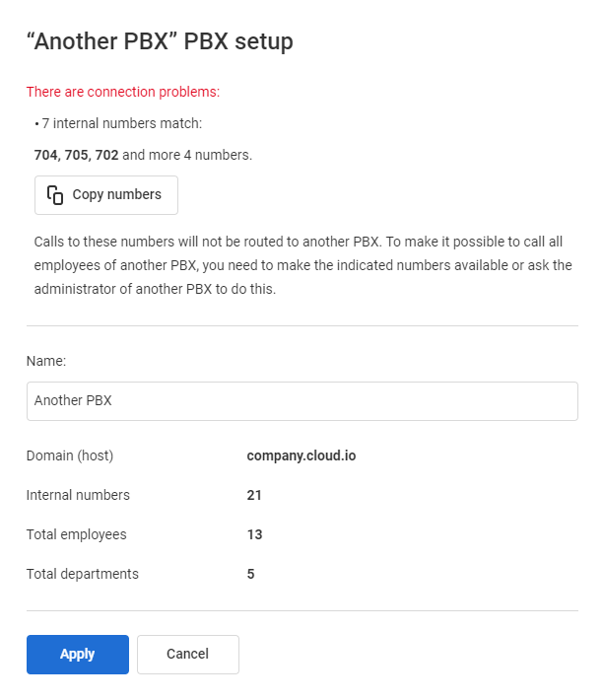Click the Total employees value 13
This screenshot has height=700, width=604.
(x=254, y=534)
